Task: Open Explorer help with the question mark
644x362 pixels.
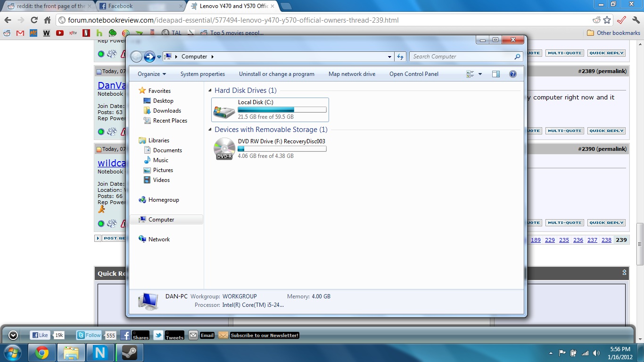Action: coord(513,74)
